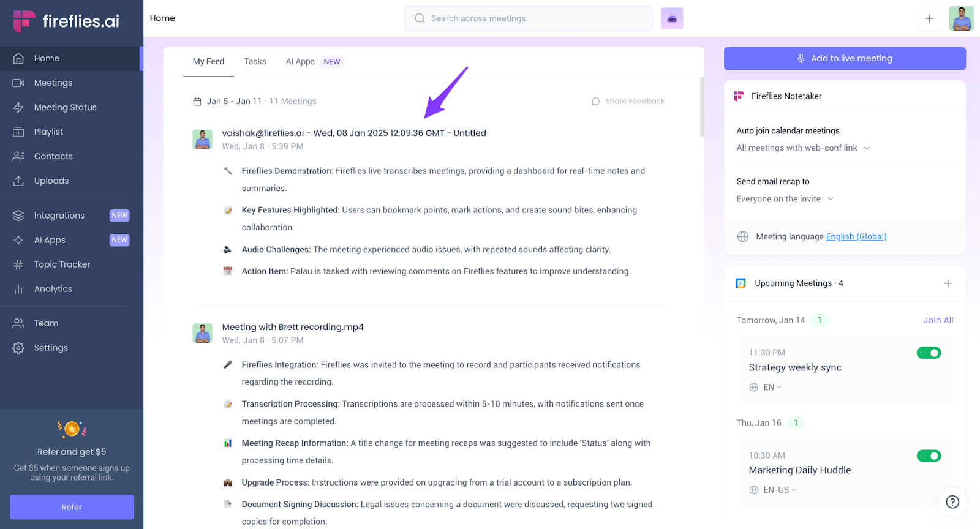Open the purple AI assistant bot icon
Image resolution: width=980 pixels, height=529 pixels.
(x=672, y=18)
